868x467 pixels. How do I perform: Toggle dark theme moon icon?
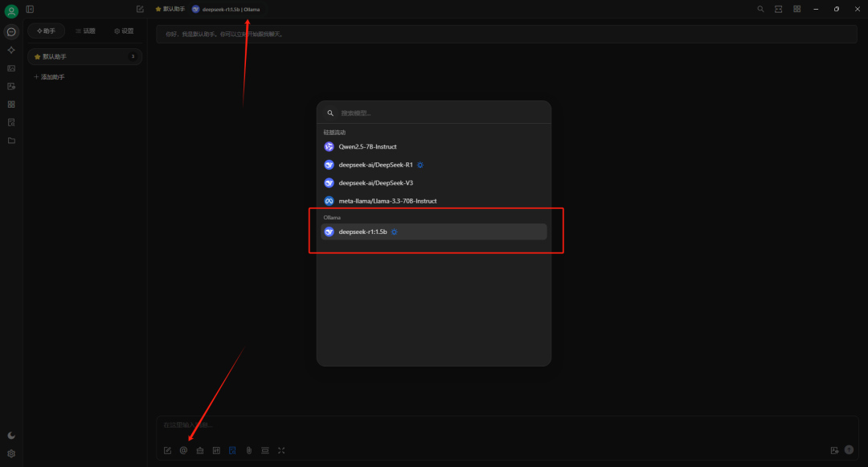(x=11, y=436)
